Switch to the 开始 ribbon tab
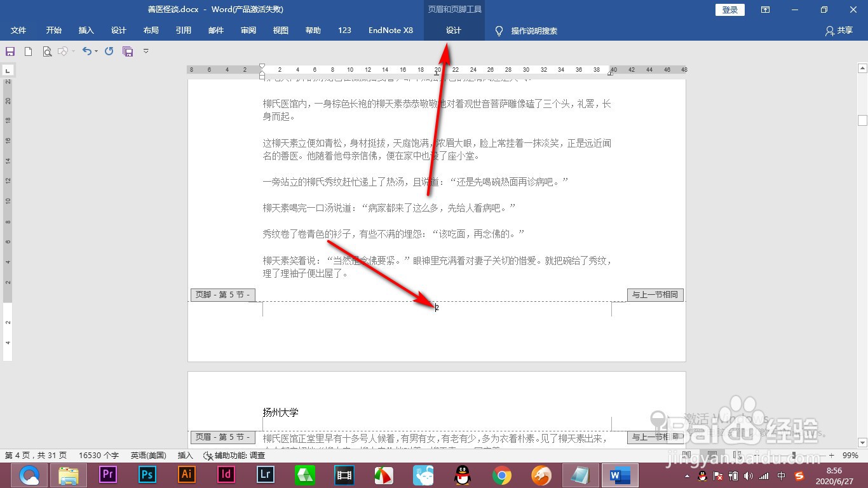 54,30
